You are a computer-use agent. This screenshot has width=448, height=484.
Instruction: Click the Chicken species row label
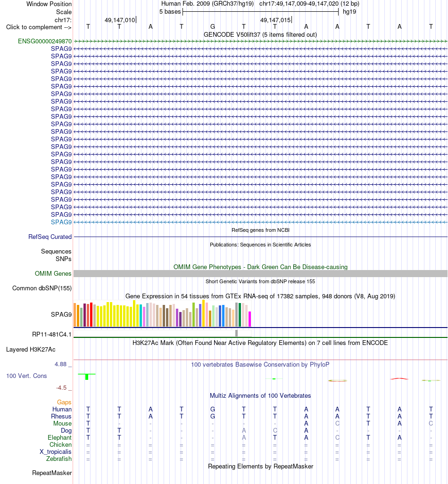[x=60, y=445]
